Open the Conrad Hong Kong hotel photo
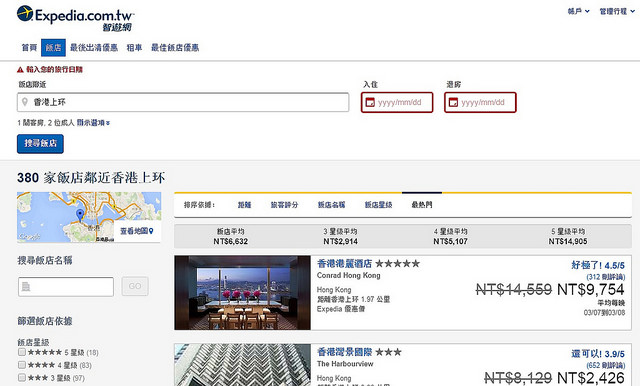 (242, 293)
